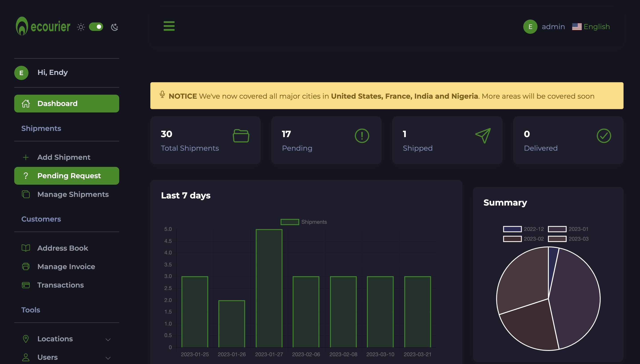Click the hamburger menu icon
640x364 pixels.
(169, 26)
